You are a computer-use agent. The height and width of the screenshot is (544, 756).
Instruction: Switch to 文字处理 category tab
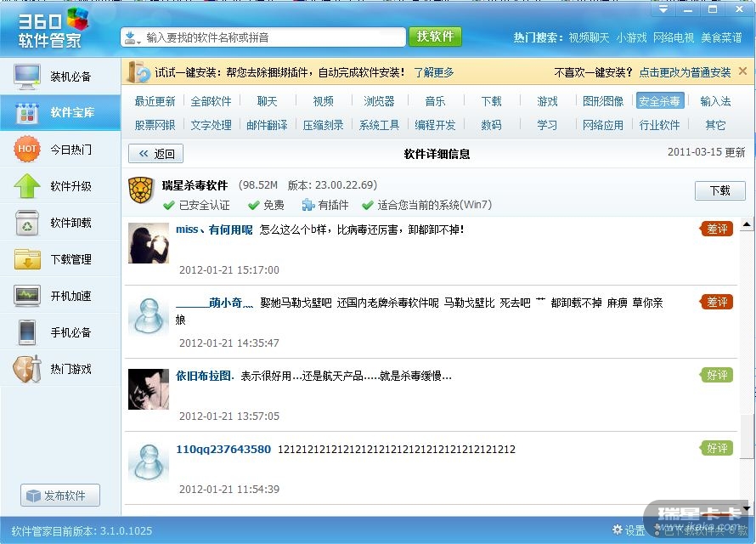click(x=211, y=126)
